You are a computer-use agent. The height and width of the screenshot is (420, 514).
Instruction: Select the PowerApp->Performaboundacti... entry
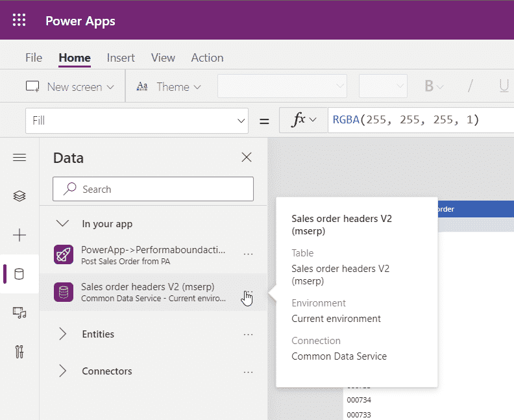tap(153, 254)
